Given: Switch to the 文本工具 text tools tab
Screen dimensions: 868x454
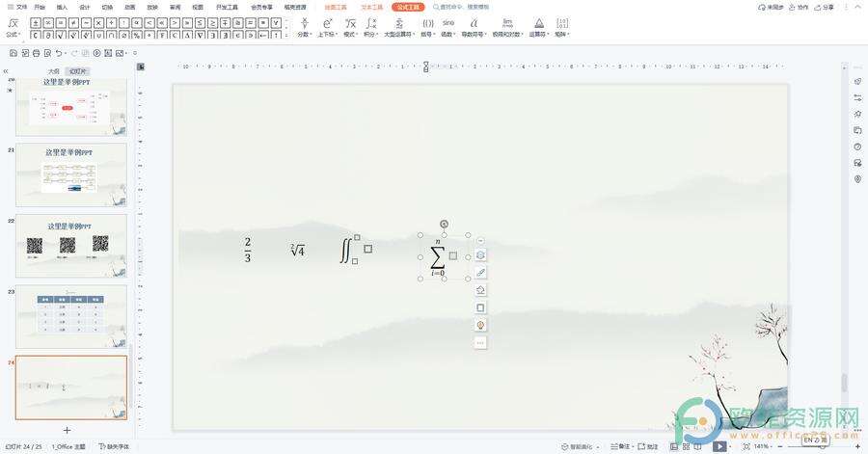Looking at the screenshot, I should point(371,7).
